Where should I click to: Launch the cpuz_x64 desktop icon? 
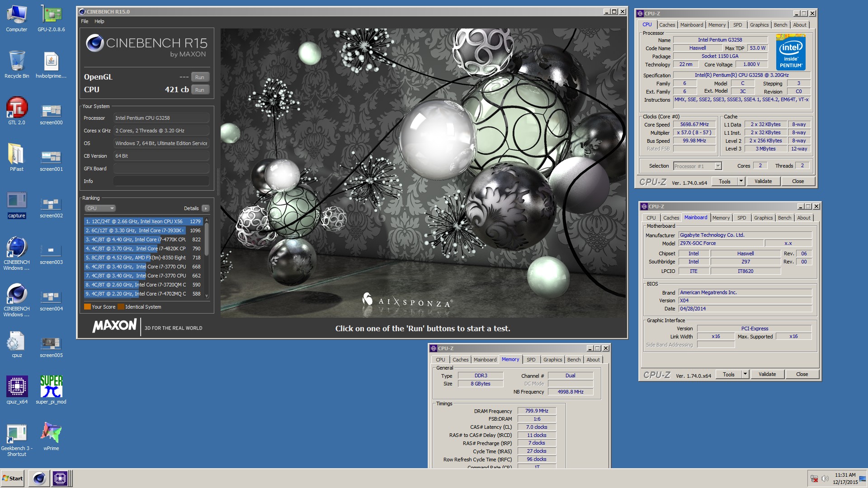[17, 390]
